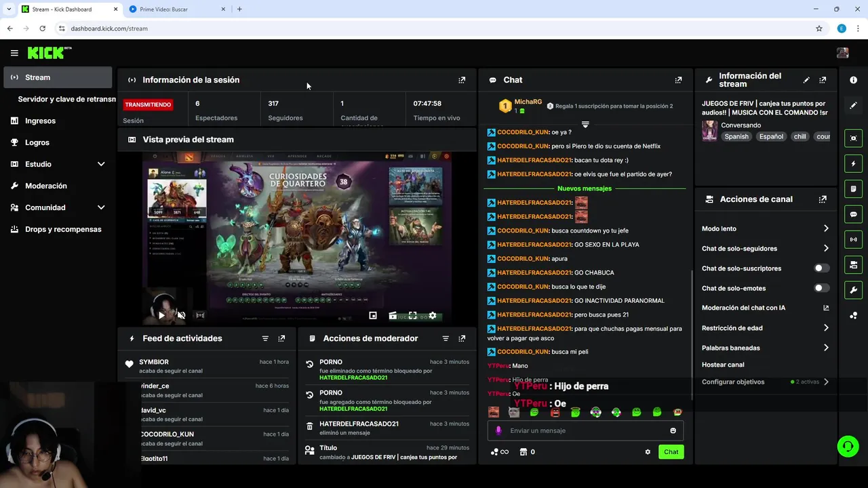Toggle channel actions widget in right rail
868x488 pixels.
click(x=853, y=264)
